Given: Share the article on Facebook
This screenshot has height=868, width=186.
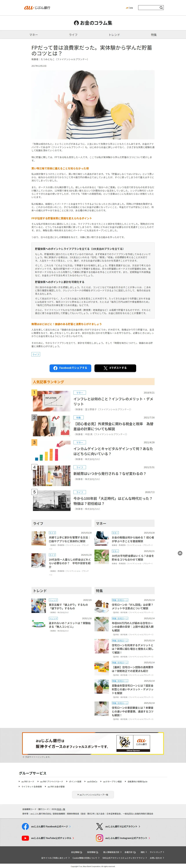Looking at the screenshot, I should tap(71, 368).
